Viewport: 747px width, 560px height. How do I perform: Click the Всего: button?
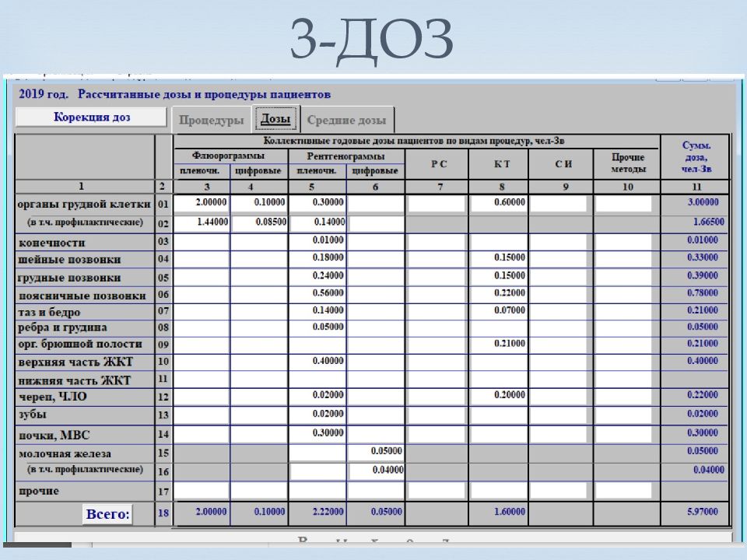click(108, 514)
